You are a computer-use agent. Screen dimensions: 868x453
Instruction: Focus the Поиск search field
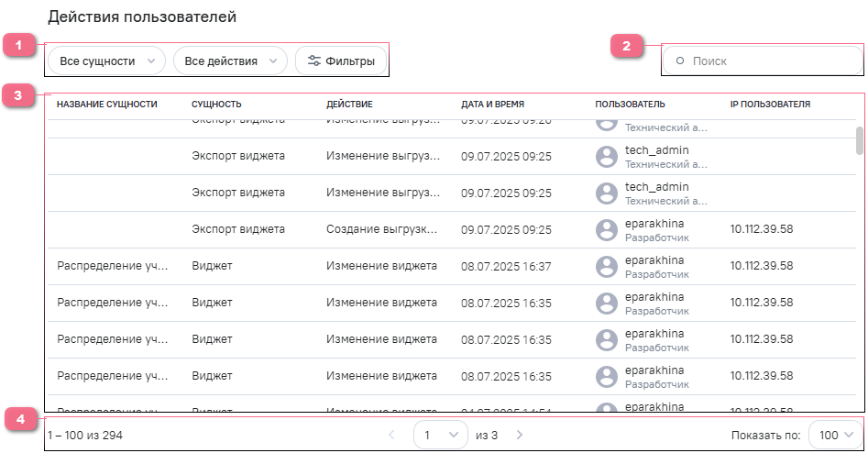[x=770, y=61]
